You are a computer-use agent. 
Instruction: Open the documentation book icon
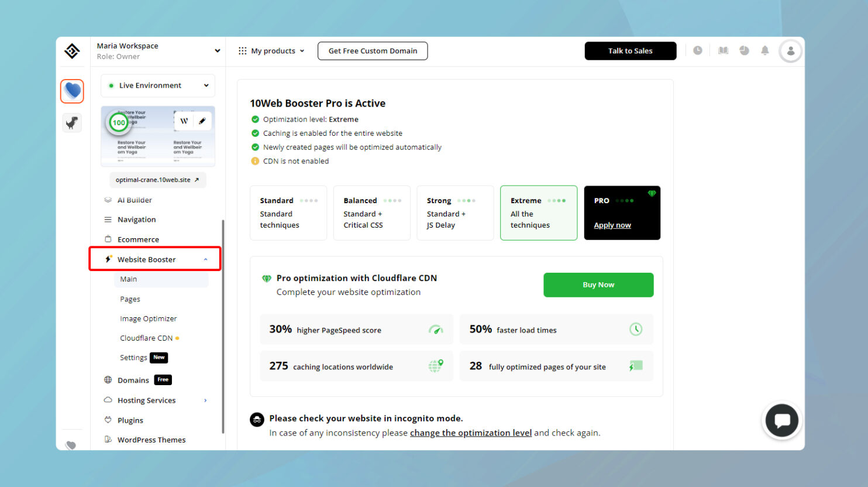pos(722,51)
